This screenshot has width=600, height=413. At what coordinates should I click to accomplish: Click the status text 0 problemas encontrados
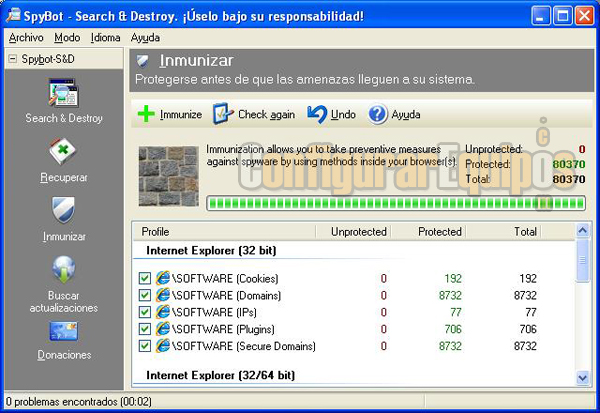[x=79, y=402]
